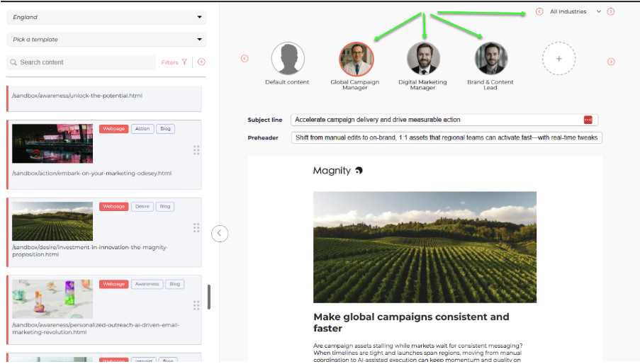Viewport: 640px width, 364px height.
Task: Collapse the left content panel with the arrow
Action: (220, 232)
